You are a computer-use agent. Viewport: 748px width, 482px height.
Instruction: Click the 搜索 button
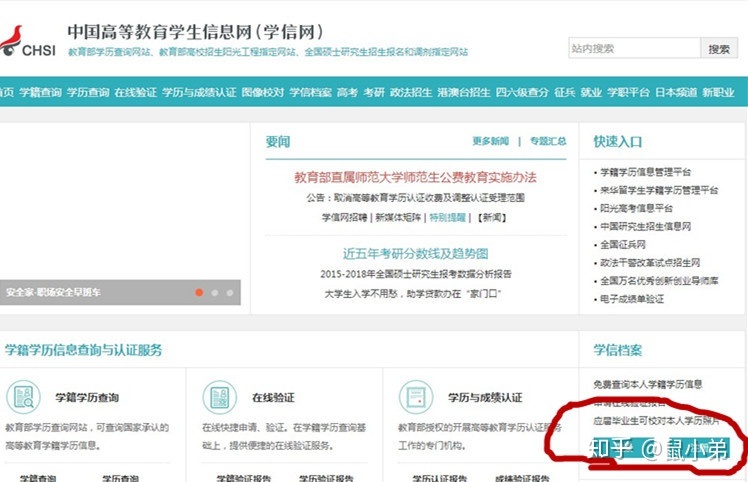coord(719,48)
